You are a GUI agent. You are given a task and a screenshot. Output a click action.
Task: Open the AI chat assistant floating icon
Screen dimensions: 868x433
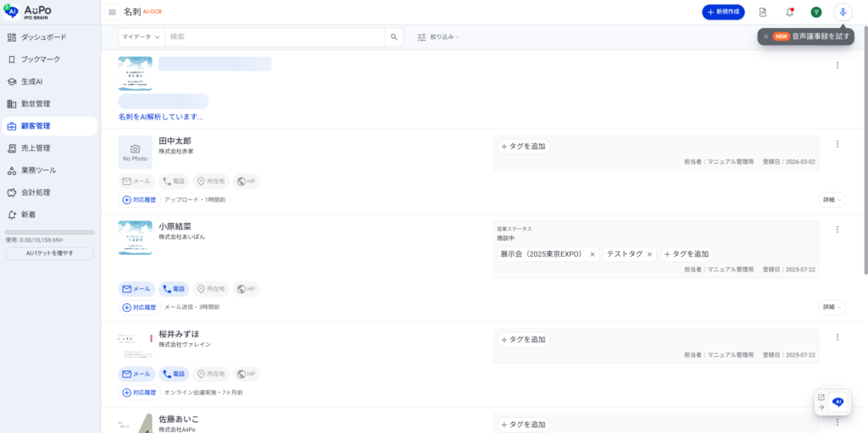[x=837, y=402]
